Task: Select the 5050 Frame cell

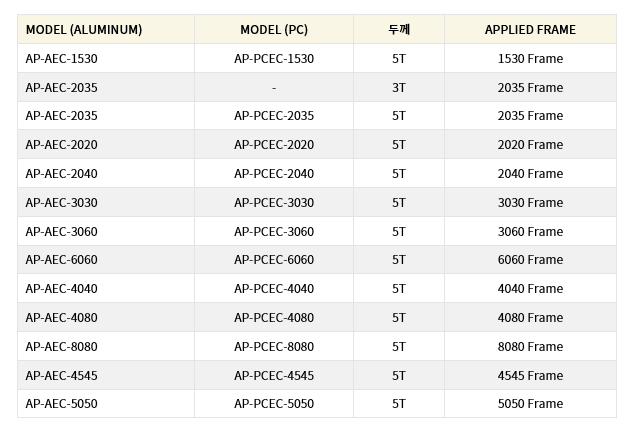Action: 530,404
